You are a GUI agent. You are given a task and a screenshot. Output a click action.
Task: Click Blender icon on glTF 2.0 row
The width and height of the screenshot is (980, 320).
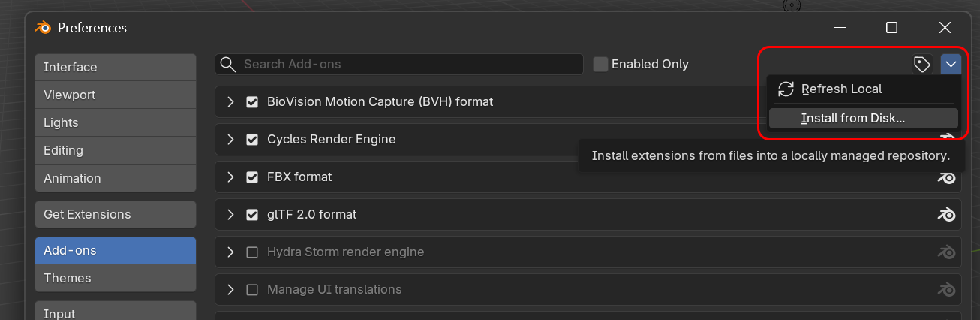(x=946, y=215)
